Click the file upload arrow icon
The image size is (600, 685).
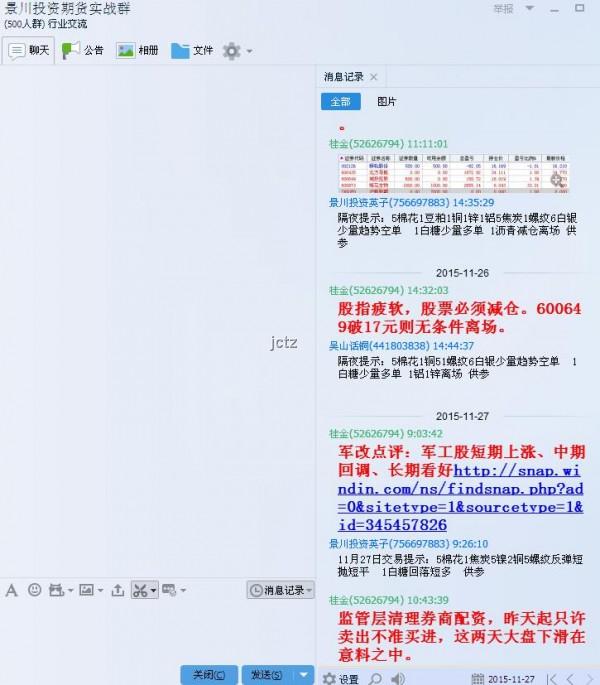pos(118,590)
